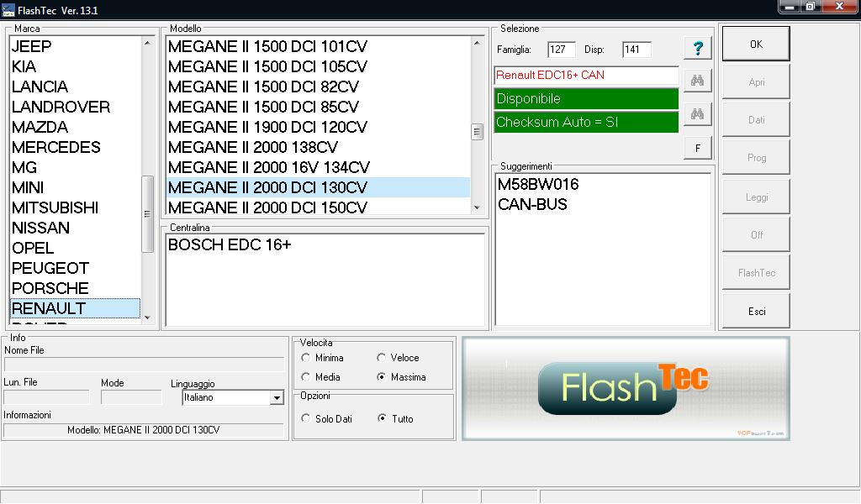Click the Marca list scroll-down arrow

click(147, 318)
